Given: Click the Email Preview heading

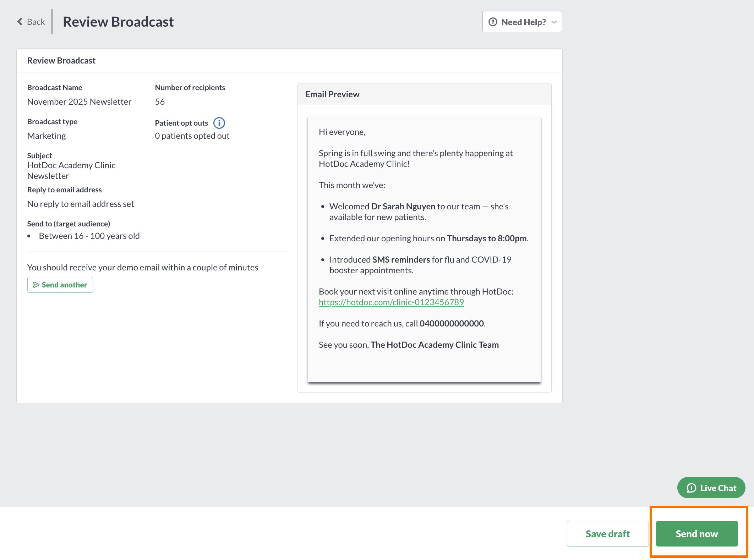Looking at the screenshot, I should [332, 94].
